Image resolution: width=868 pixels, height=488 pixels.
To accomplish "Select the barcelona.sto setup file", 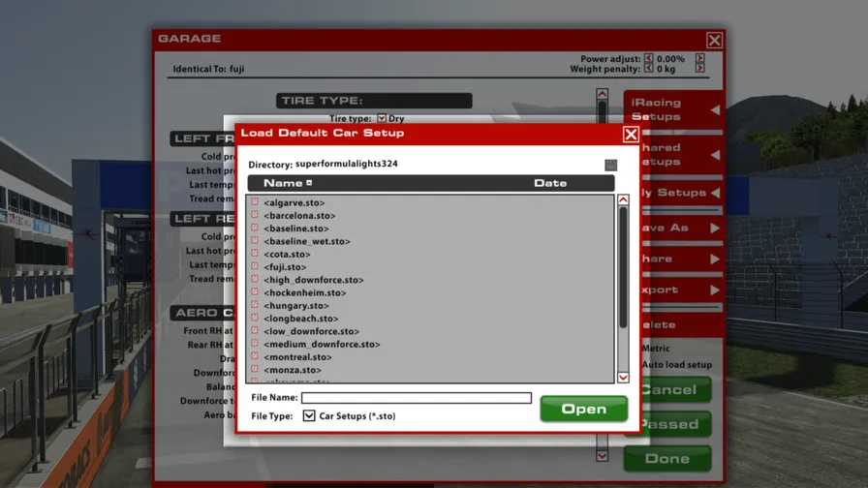I will pos(299,216).
